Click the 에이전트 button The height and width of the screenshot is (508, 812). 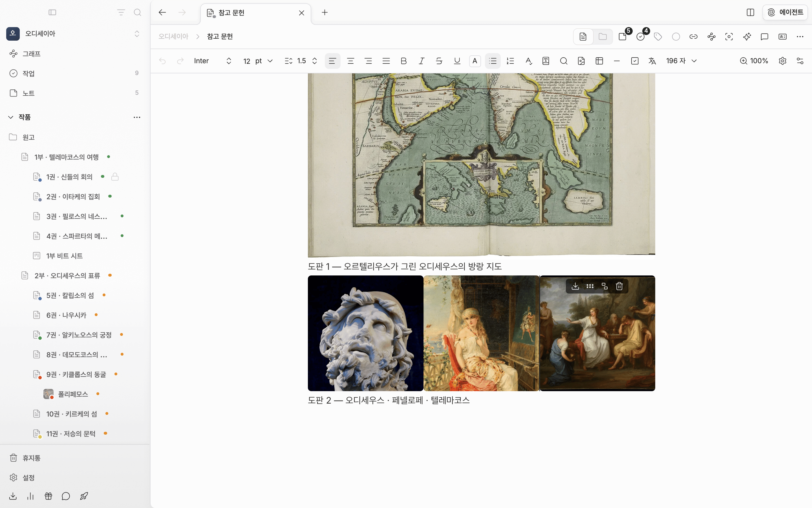point(785,12)
